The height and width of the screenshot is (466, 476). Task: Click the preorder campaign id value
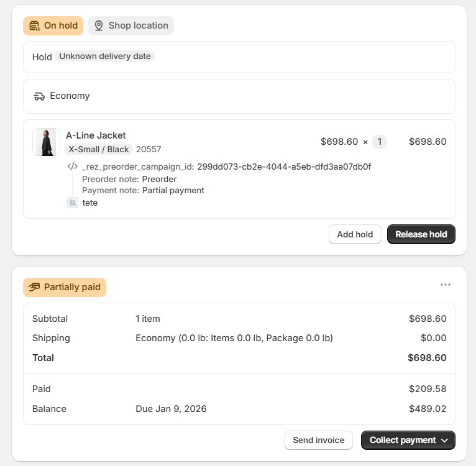[x=284, y=167]
